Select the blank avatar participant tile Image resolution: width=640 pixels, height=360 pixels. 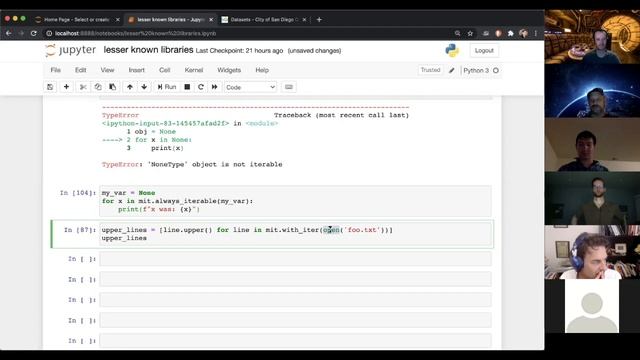(x=592, y=306)
